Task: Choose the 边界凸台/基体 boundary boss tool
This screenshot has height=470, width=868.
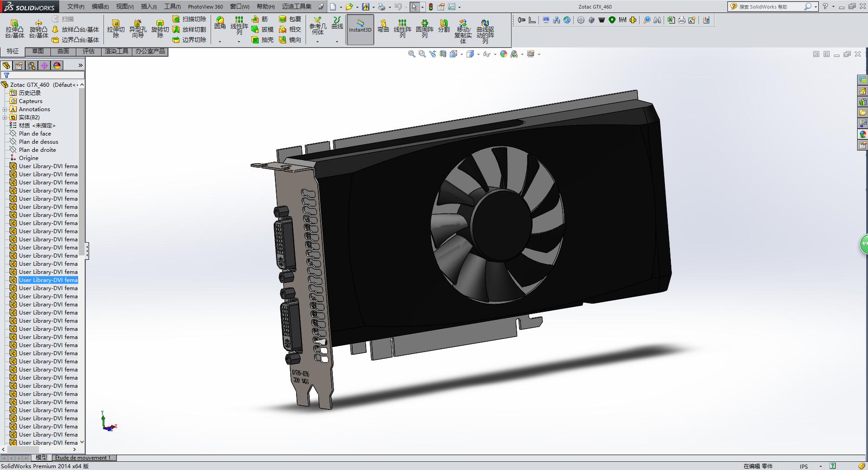Action: pos(75,40)
